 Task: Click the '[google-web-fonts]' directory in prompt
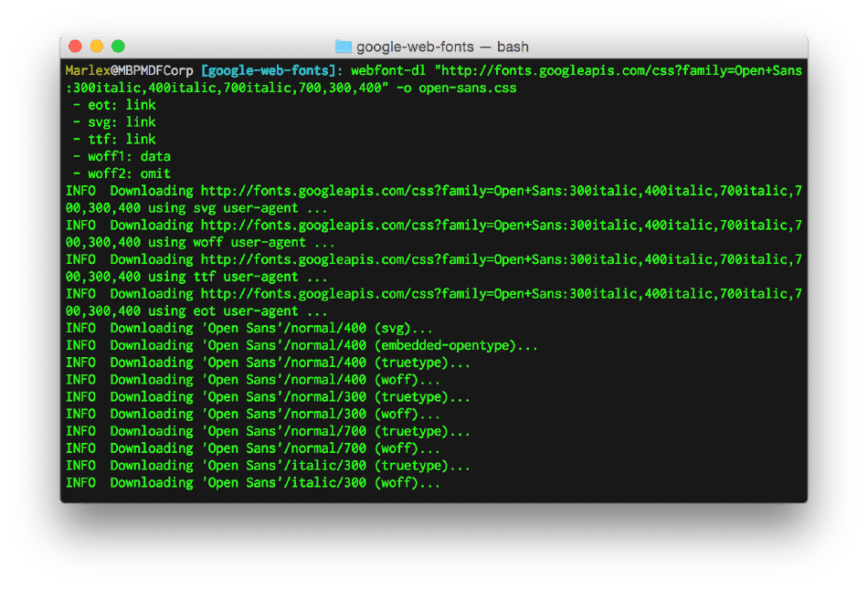(x=269, y=71)
